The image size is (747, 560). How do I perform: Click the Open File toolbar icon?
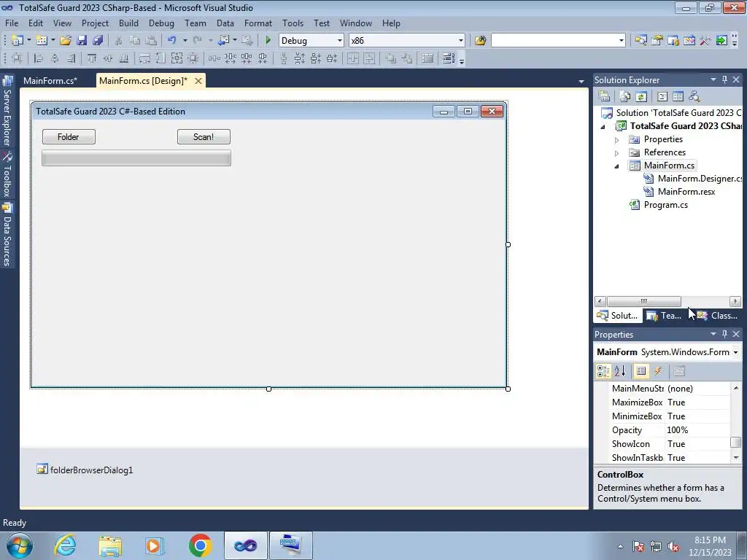(x=65, y=41)
